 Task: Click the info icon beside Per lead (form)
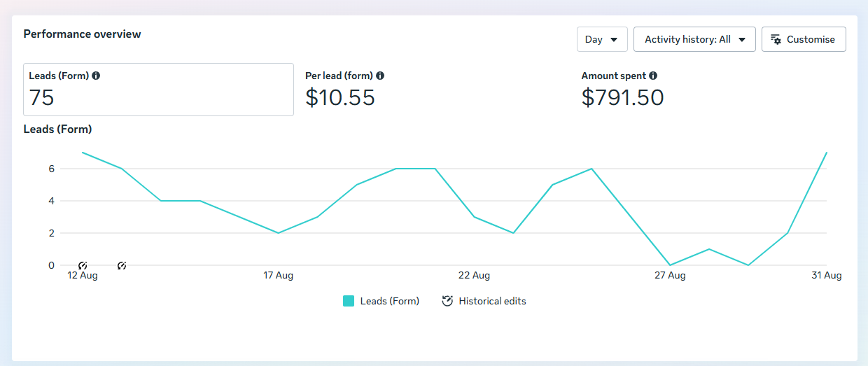click(380, 76)
